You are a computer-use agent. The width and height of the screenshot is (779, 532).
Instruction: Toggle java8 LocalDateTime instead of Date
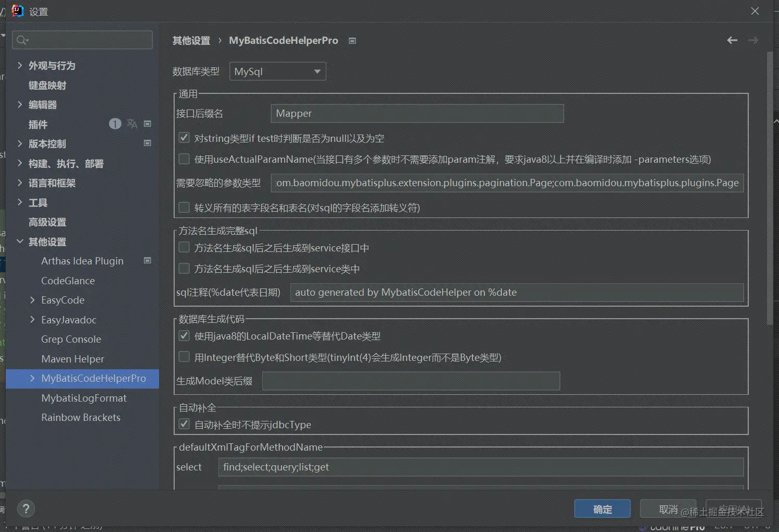(x=184, y=335)
